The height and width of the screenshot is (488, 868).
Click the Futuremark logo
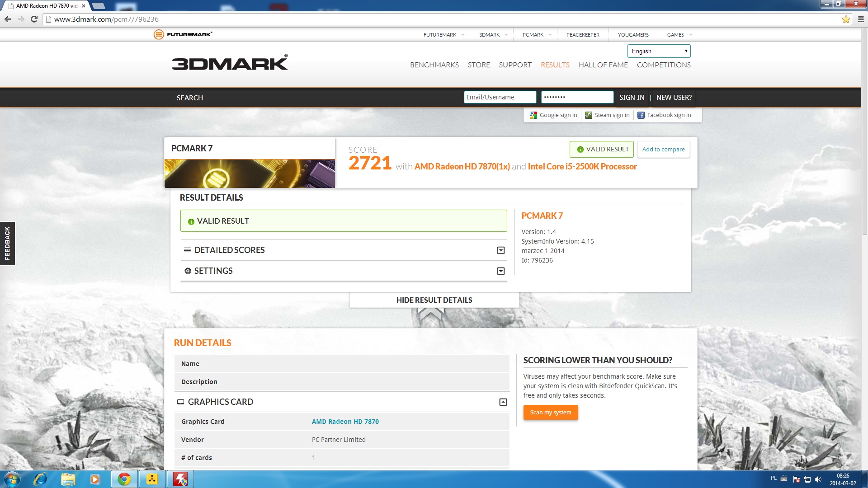coord(183,34)
